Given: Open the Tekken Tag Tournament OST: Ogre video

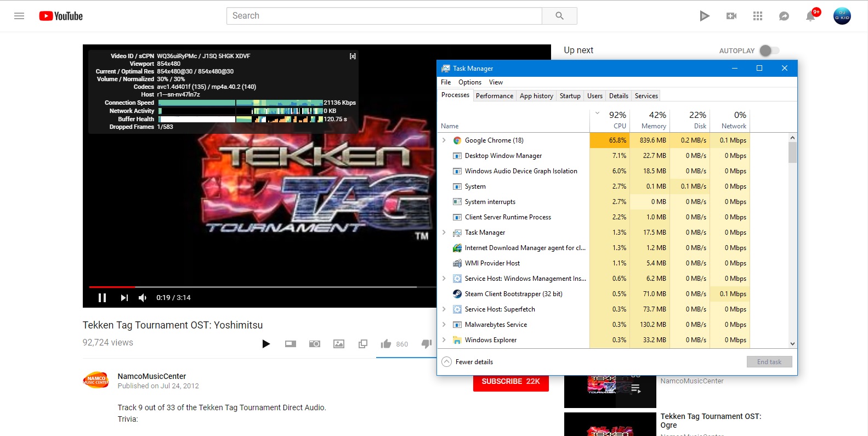Looking at the screenshot, I should [x=711, y=421].
